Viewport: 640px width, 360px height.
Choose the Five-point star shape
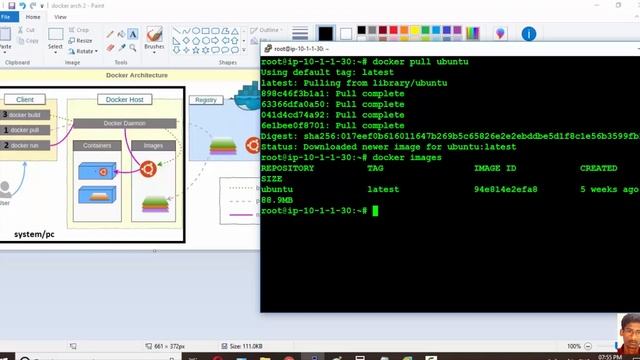(196, 50)
